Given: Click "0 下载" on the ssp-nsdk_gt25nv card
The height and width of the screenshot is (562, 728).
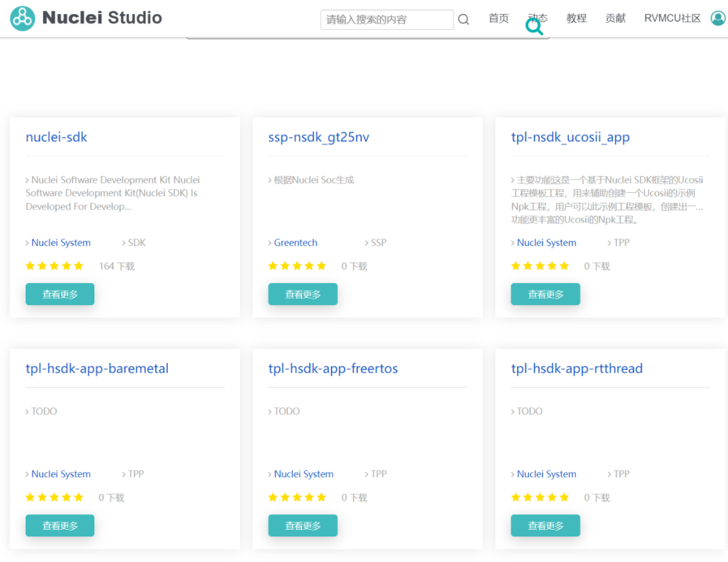Looking at the screenshot, I should click(x=355, y=266).
